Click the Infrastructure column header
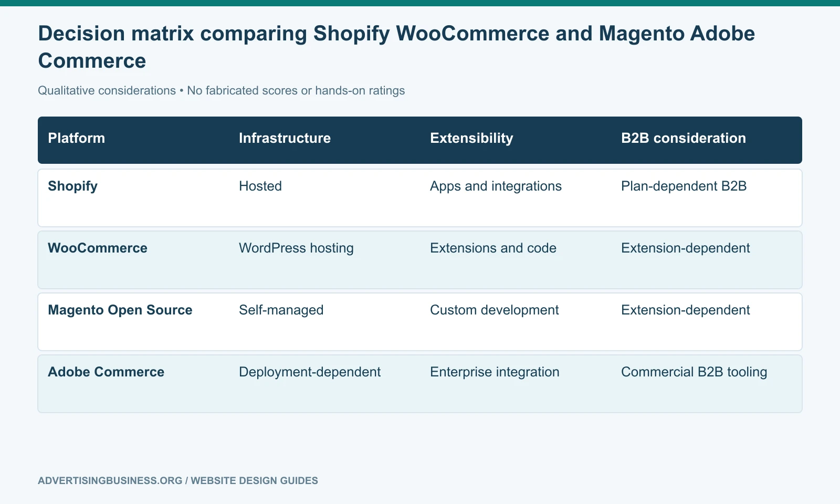The height and width of the screenshot is (504, 840). [x=285, y=138]
